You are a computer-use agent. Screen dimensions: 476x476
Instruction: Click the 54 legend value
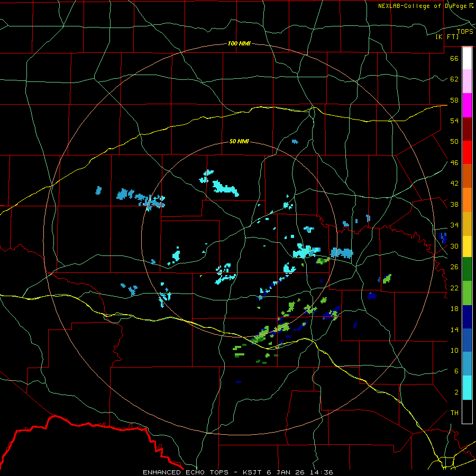[454, 121]
